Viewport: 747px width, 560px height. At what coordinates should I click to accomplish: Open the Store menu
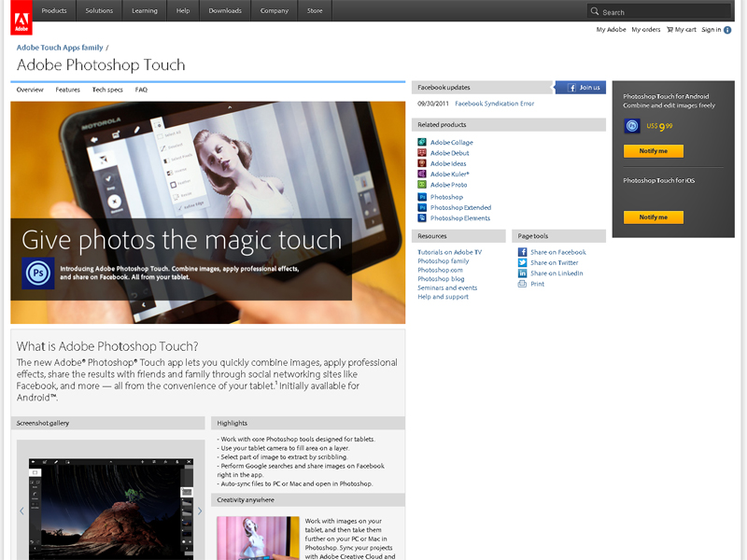click(x=315, y=10)
